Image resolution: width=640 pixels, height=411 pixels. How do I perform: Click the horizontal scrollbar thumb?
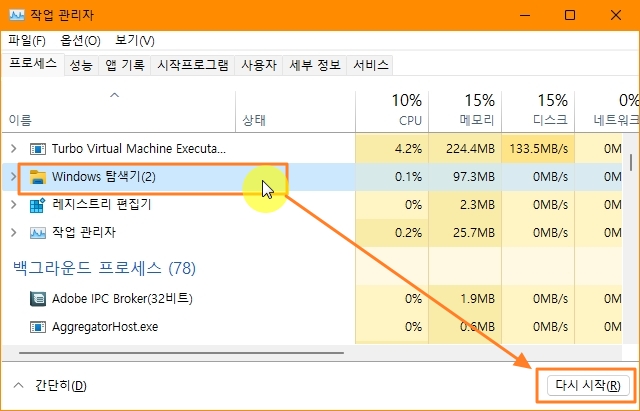pyautogui.click(x=181, y=353)
